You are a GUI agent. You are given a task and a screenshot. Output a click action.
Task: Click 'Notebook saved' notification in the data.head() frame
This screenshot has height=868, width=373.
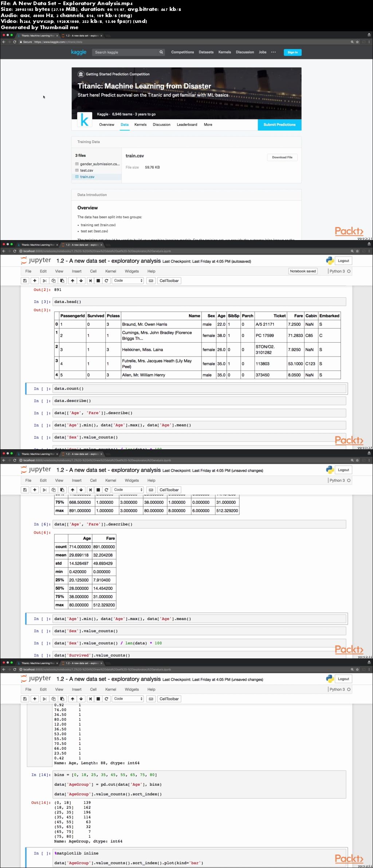tap(303, 271)
